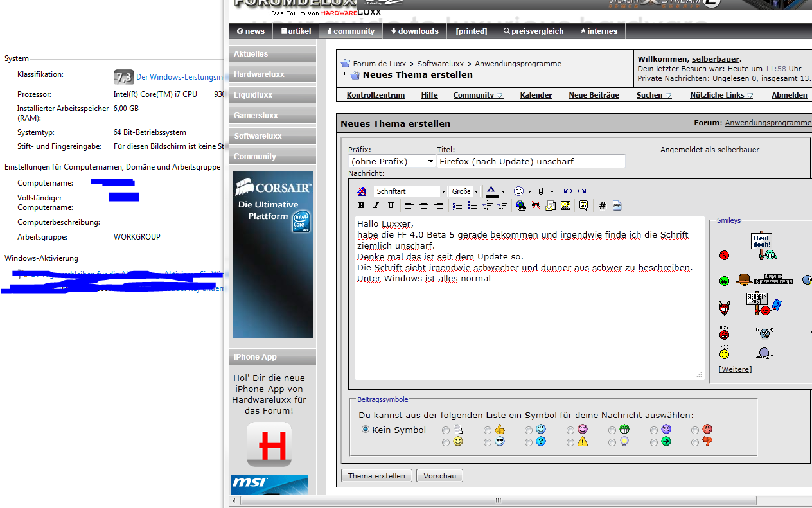The image size is (812, 508).
Task: Wrap selection in PHP tags
Action: (x=617, y=206)
